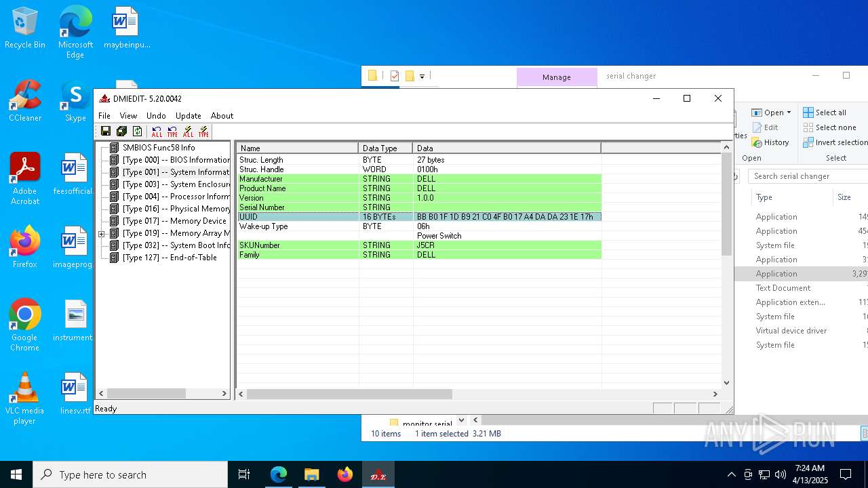Select the Type 127 End-of-Table node
Viewport: 868px width, 488px height.
click(x=170, y=258)
